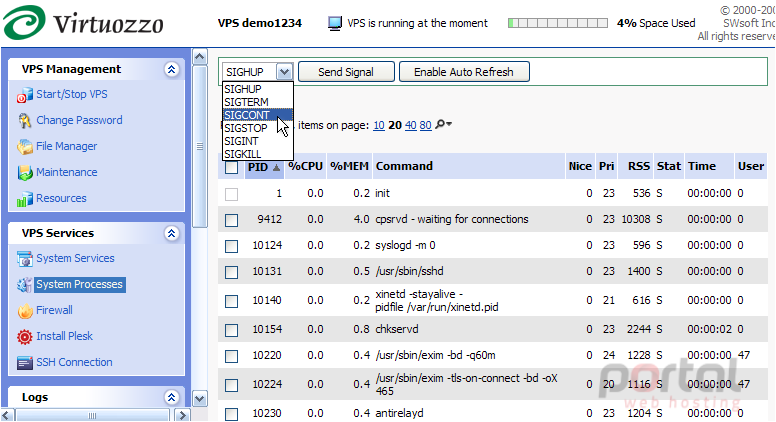Check the PID 10224 exim checkbox

click(231, 385)
